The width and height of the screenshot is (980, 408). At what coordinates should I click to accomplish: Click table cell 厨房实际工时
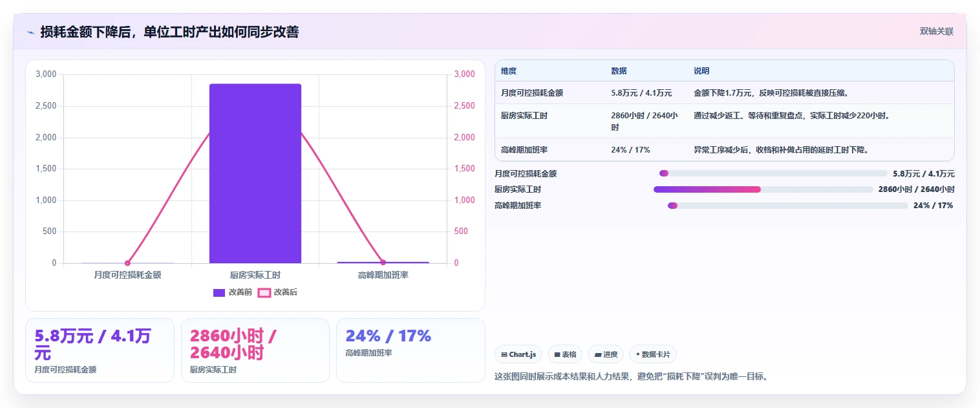click(x=524, y=116)
